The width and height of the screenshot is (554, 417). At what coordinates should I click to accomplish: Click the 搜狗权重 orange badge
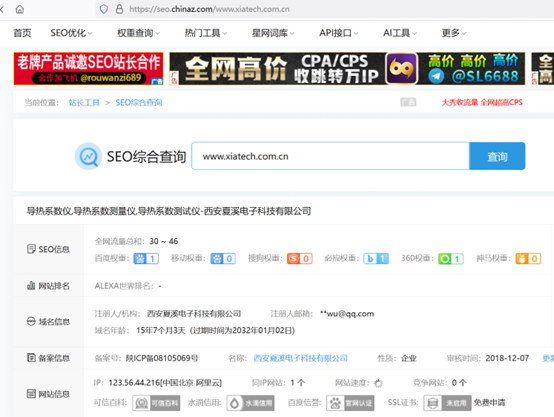click(x=300, y=259)
